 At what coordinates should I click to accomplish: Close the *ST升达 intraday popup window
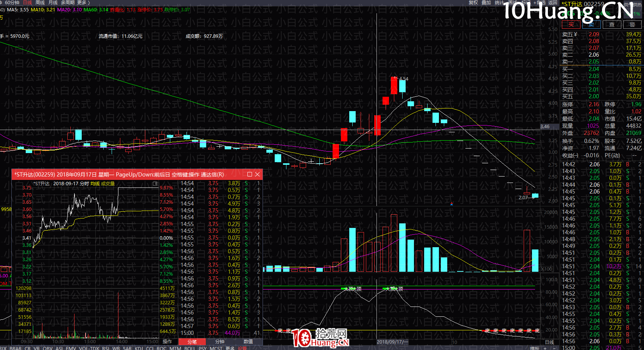pos(257,174)
